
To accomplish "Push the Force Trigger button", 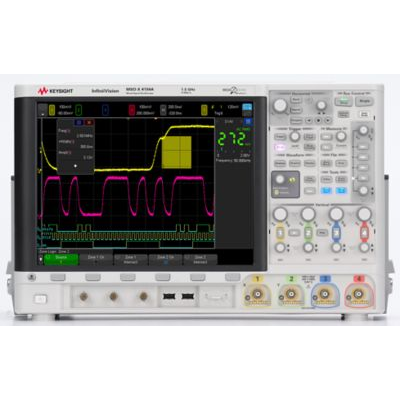I will coord(310,137).
